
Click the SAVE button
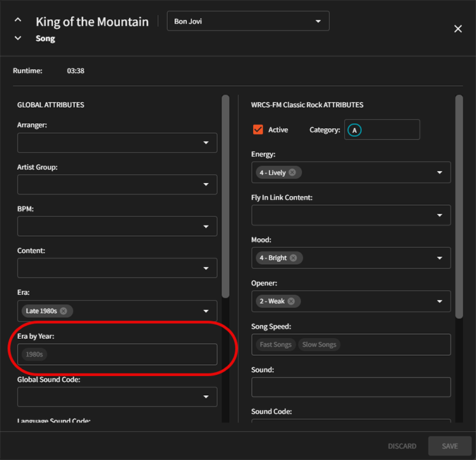(x=450, y=446)
